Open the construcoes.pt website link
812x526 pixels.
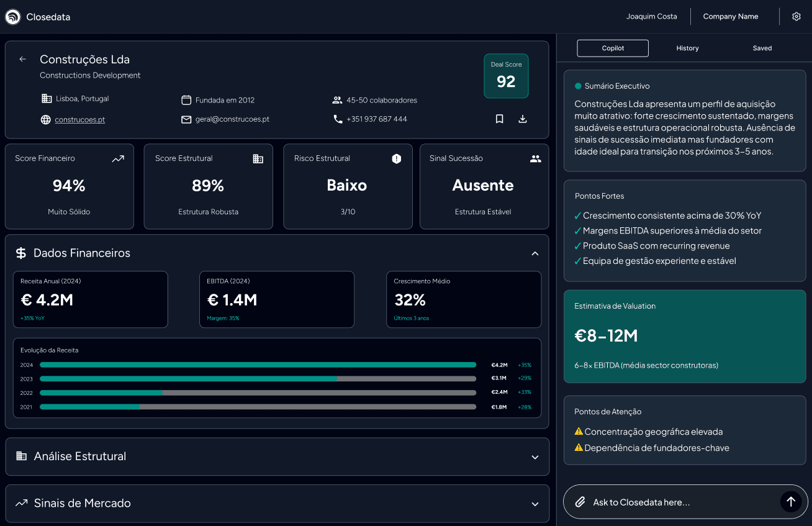point(79,120)
